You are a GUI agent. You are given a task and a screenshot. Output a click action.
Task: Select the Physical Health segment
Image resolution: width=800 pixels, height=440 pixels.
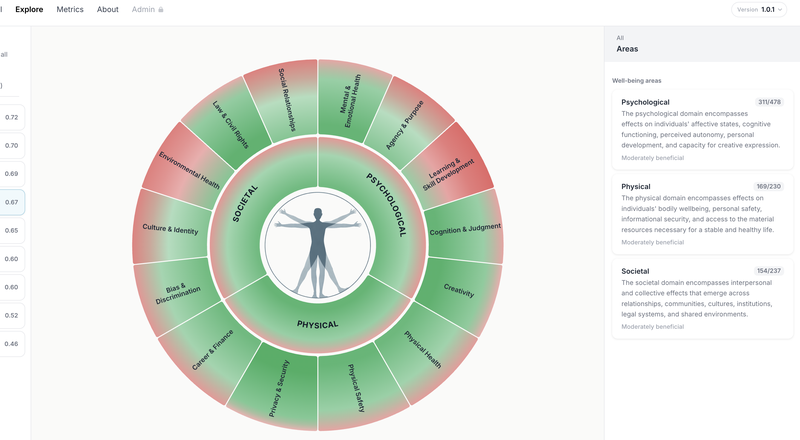[x=423, y=350]
